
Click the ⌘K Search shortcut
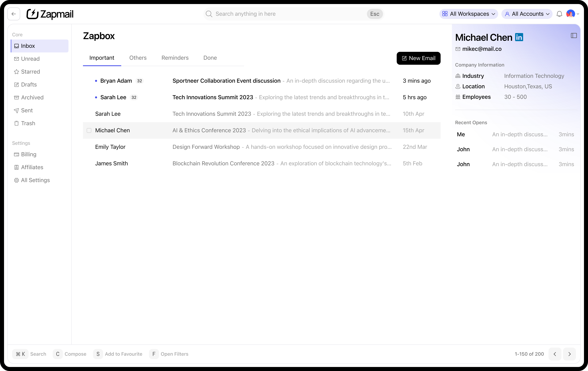pos(29,354)
